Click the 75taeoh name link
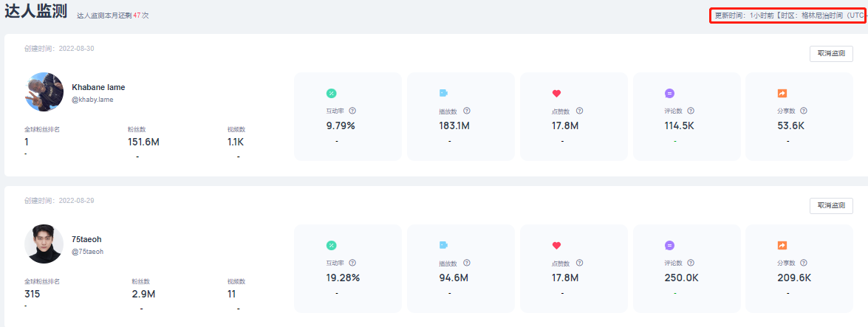The width and height of the screenshot is (868, 327). [87, 239]
